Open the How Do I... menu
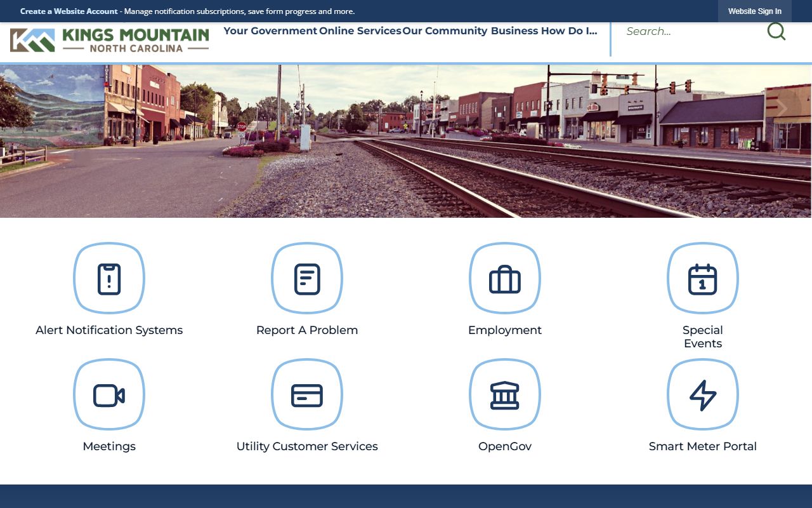 (569, 31)
